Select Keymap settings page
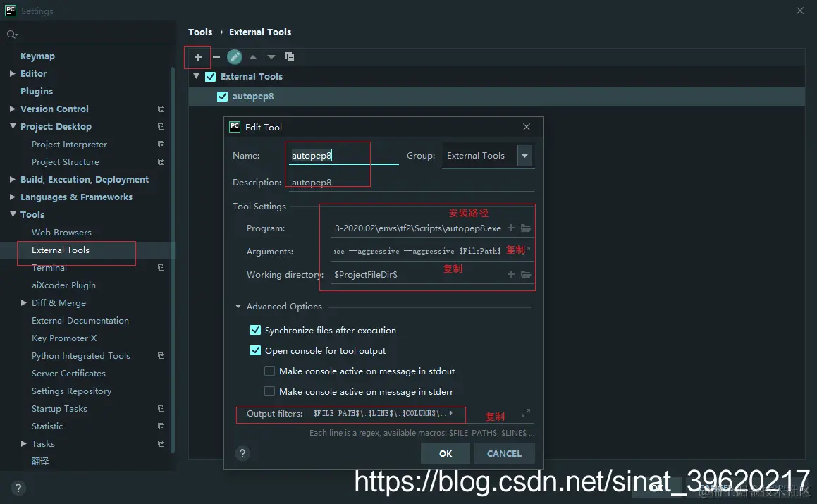This screenshot has width=817, height=504. click(x=37, y=56)
